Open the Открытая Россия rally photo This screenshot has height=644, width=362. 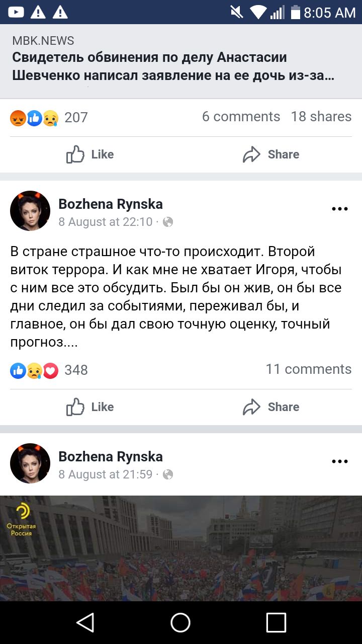(181, 548)
